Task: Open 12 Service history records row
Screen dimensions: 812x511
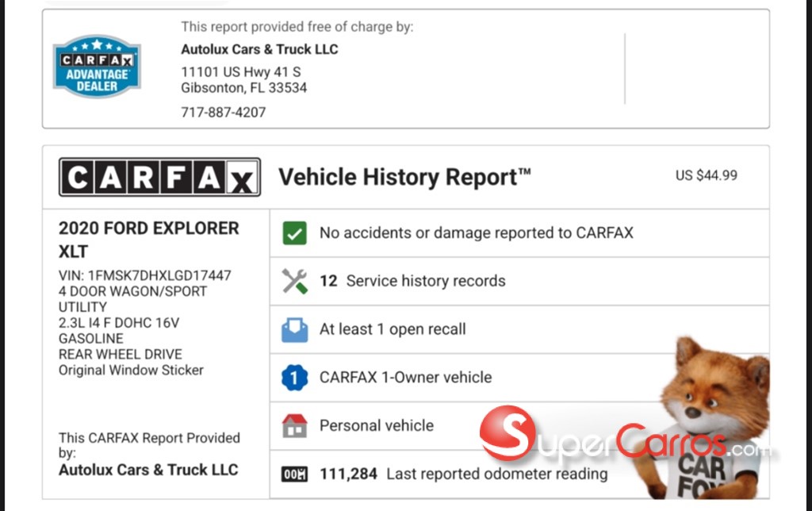Action: point(412,281)
